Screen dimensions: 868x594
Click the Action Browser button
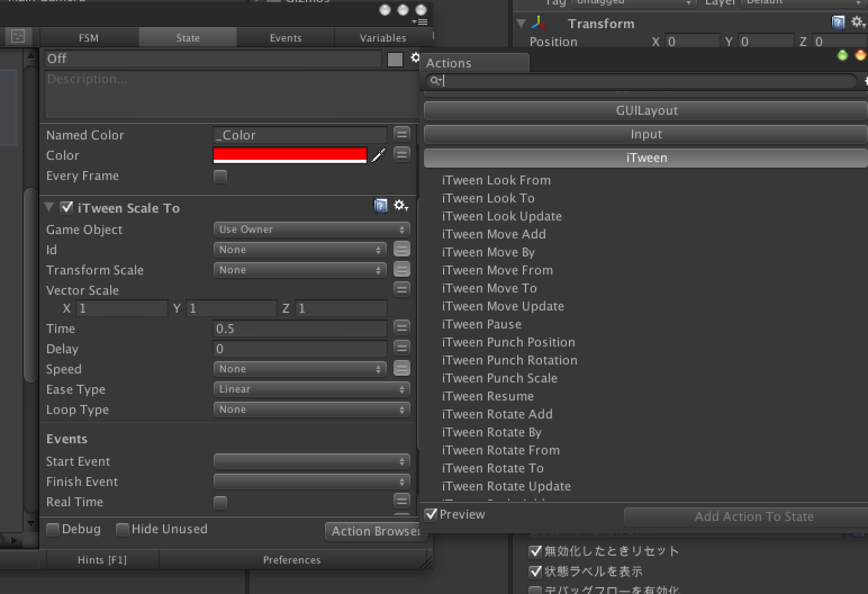pyautogui.click(x=375, y=531)
